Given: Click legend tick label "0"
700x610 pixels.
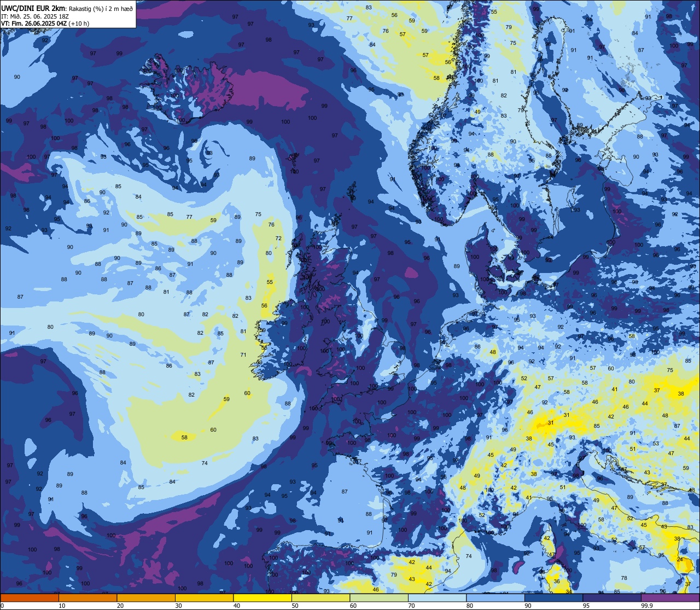Looking at the screenshot, I should (x=2, y=606).
